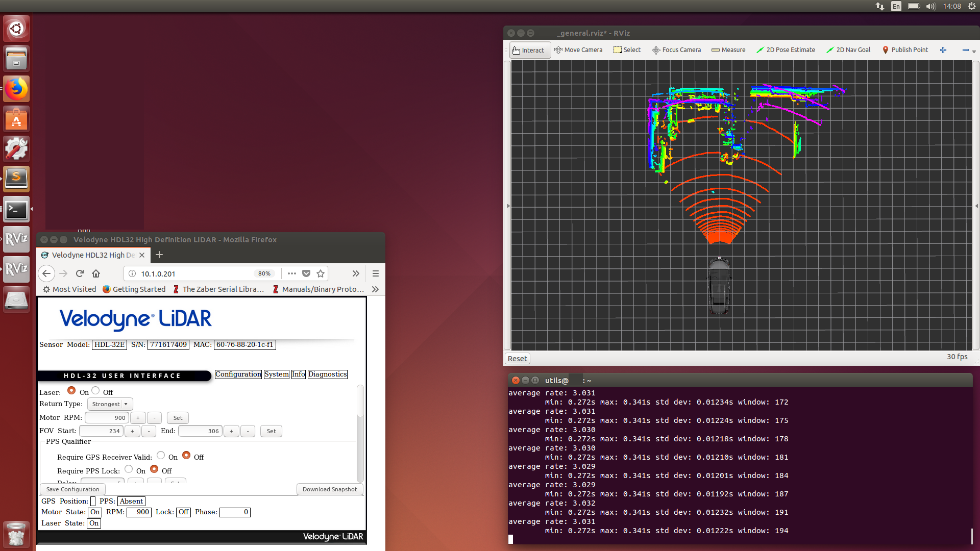Expand the left panel handle in RViz

pyautogui.click(x=508, y=206)
